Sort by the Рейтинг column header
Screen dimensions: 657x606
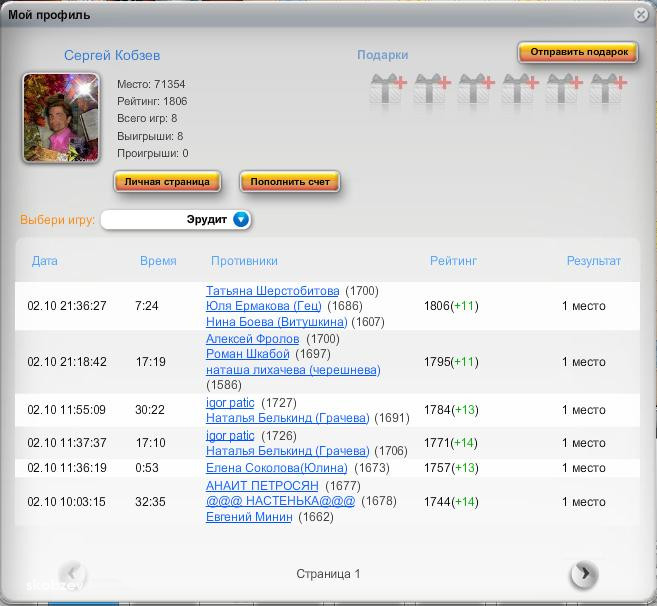[453, 261]
